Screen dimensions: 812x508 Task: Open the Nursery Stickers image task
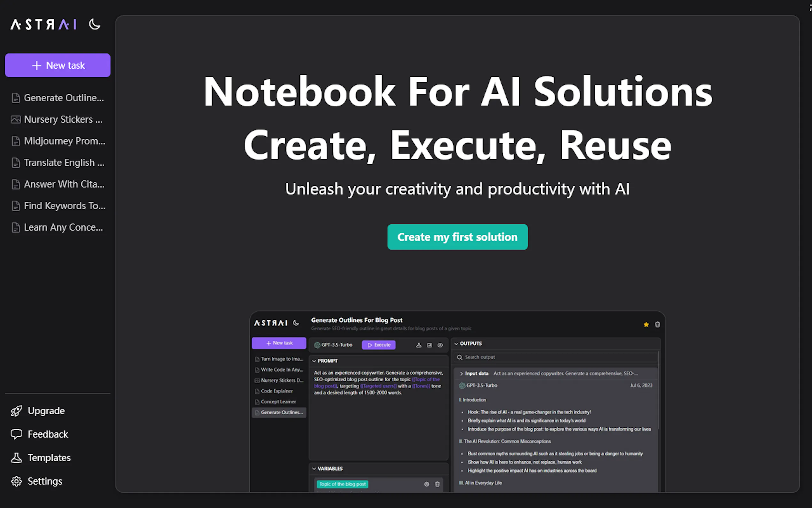[x=63, y=119]
